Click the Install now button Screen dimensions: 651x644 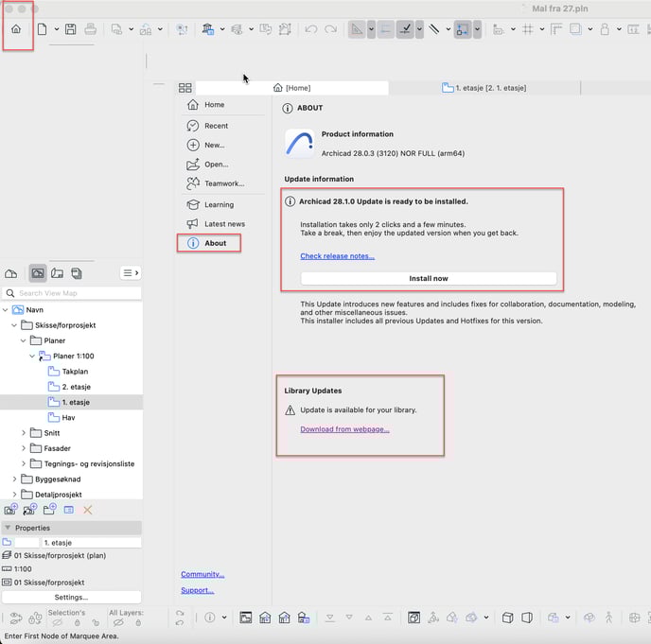(429, 278)
